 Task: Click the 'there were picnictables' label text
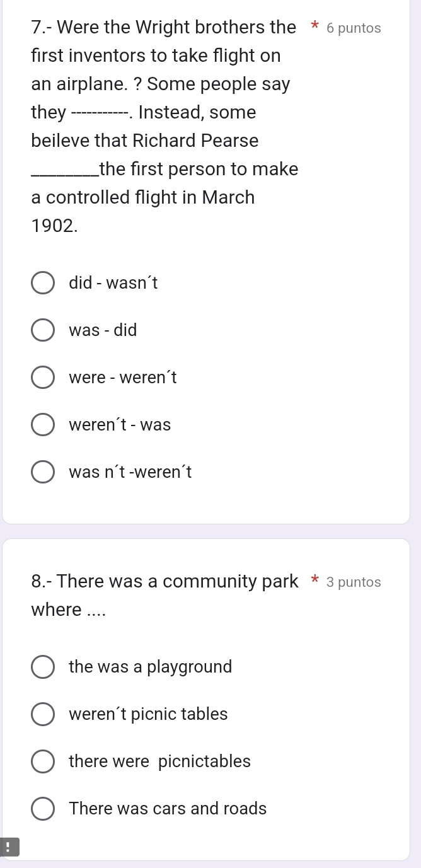point(160,761)
